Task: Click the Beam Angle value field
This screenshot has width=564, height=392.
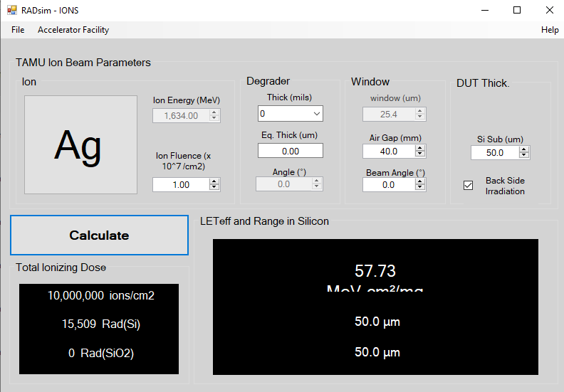Action: click(x=389, y=185)
